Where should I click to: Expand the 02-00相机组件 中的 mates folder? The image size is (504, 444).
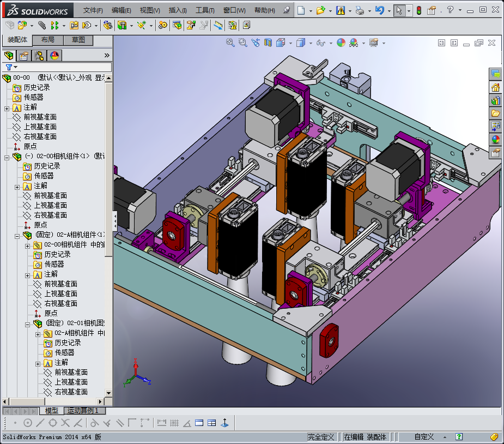tap(28, 246)
